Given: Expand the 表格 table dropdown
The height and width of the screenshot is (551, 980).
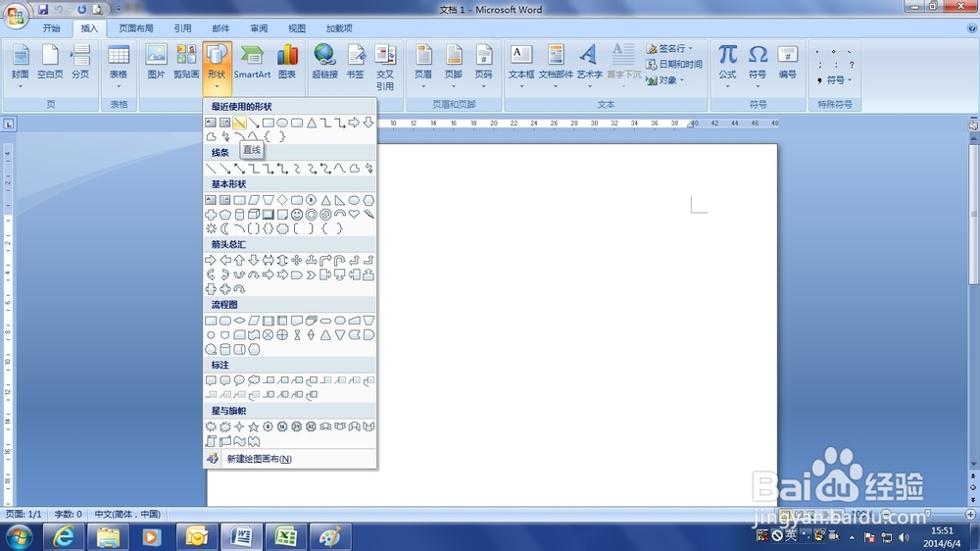Looking at the screenshot, I should (119, 67).
